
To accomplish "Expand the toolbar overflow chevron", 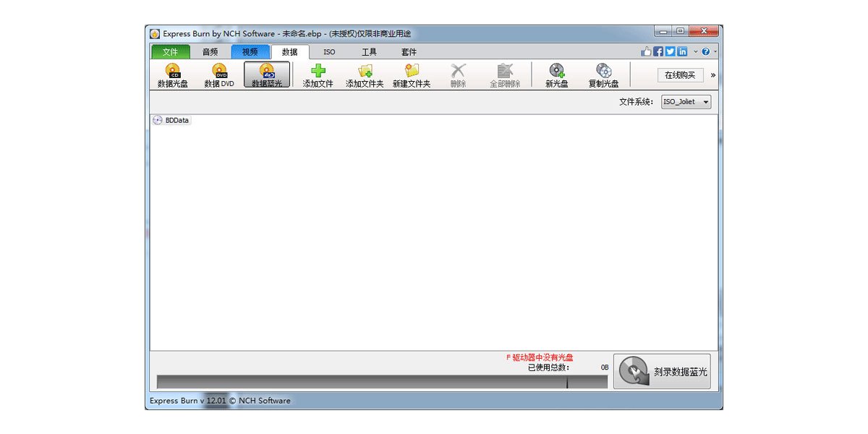I will [712, 75].
